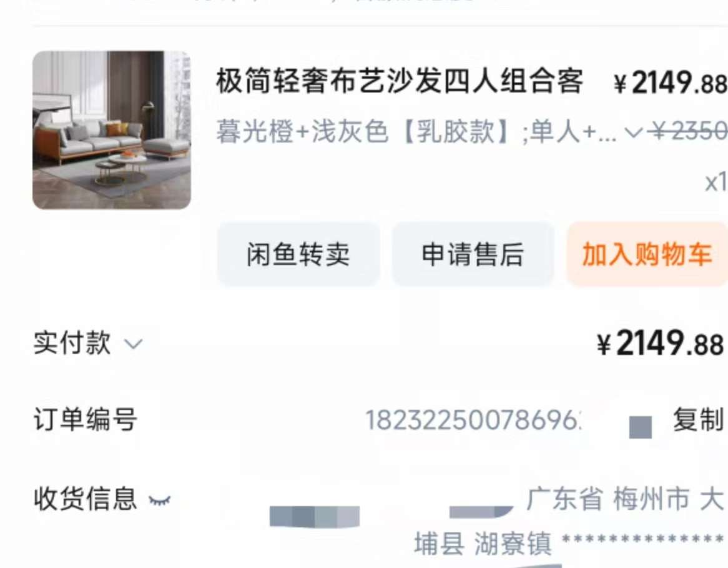The width and height of the screenshot is (728, 568).
Task: Click the 实付款 label
Action: pos(72,343)
